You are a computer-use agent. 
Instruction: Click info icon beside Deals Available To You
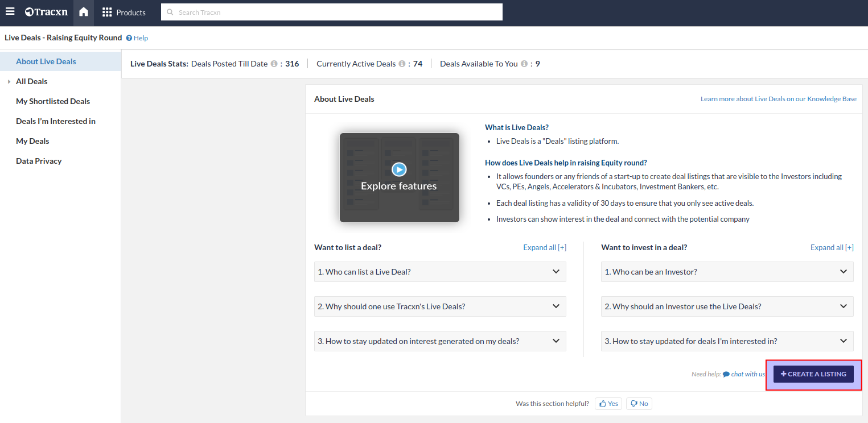(524, 64)
